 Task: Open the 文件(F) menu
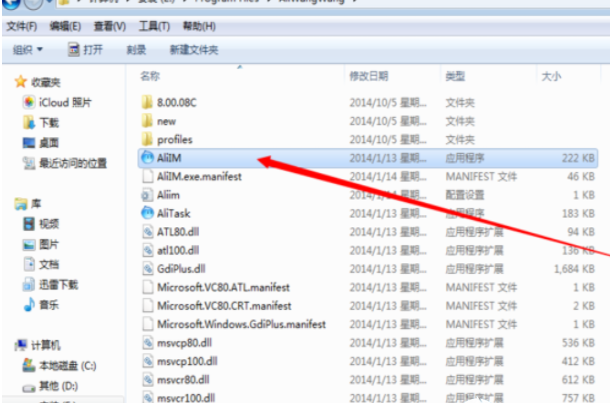[x=22, y=26]
